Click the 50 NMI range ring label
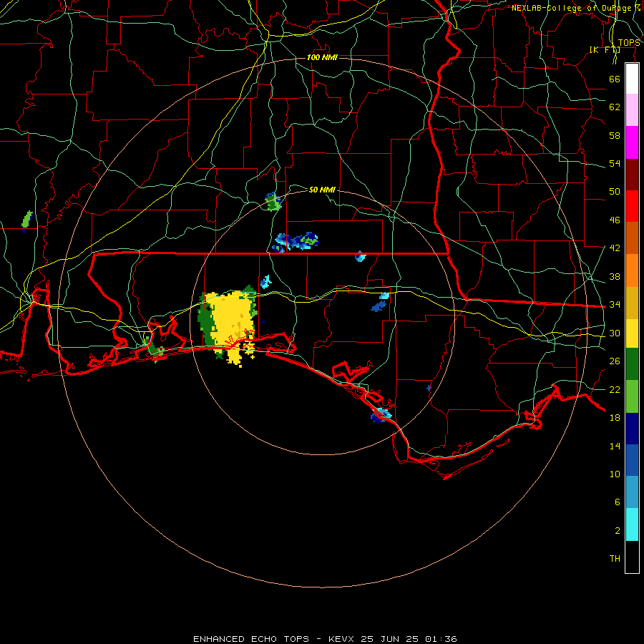The width and height of the screenshot is (644, 644). [322, 190]
